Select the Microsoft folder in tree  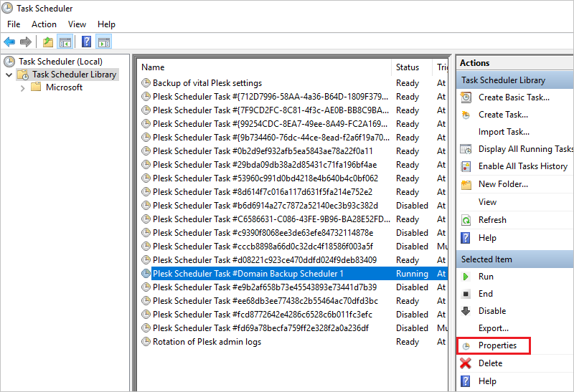click(64, 87)
